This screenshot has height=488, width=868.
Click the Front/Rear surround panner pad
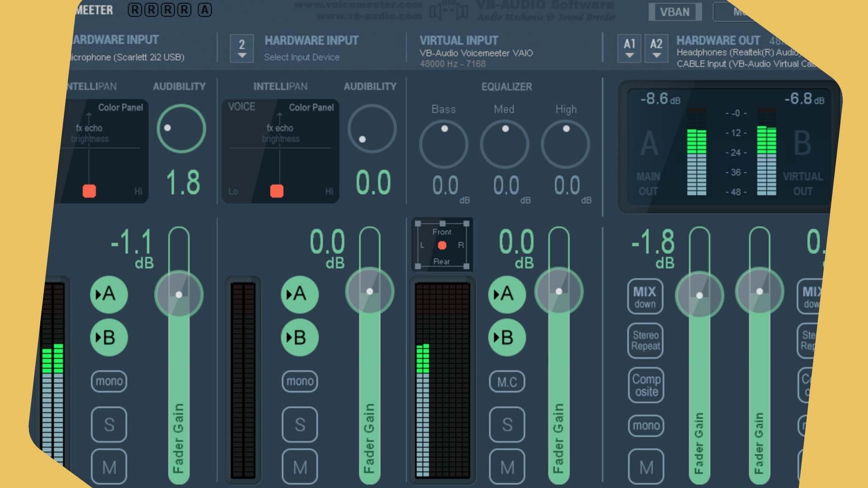[x=442, y=245]
